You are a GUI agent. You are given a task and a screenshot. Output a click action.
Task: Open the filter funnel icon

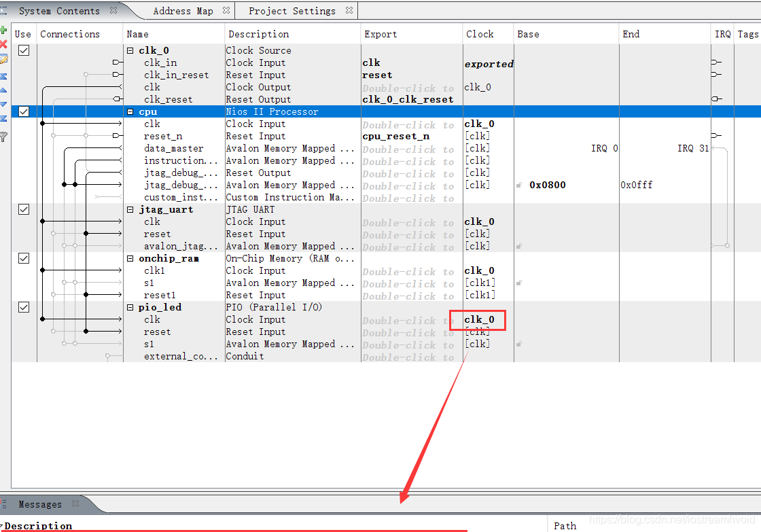point(3,137)
